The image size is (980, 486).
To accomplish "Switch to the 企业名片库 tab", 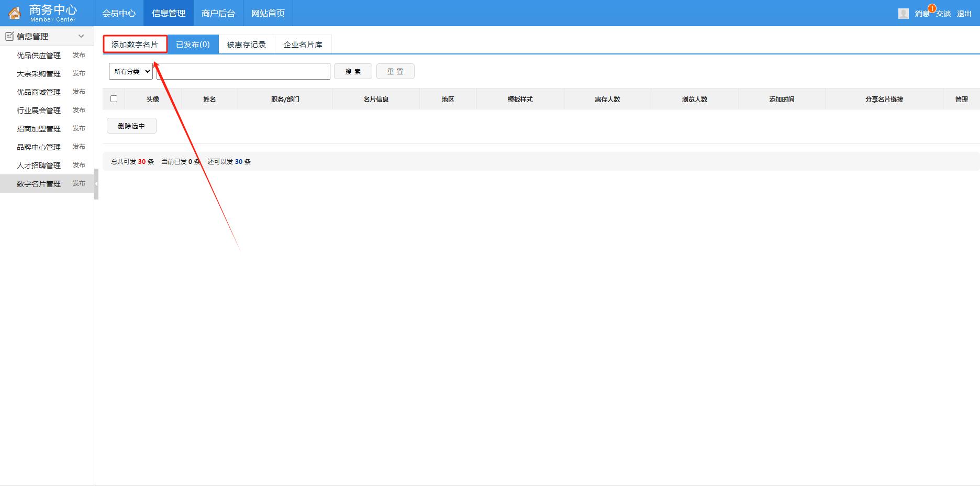I will click(303, 45).
